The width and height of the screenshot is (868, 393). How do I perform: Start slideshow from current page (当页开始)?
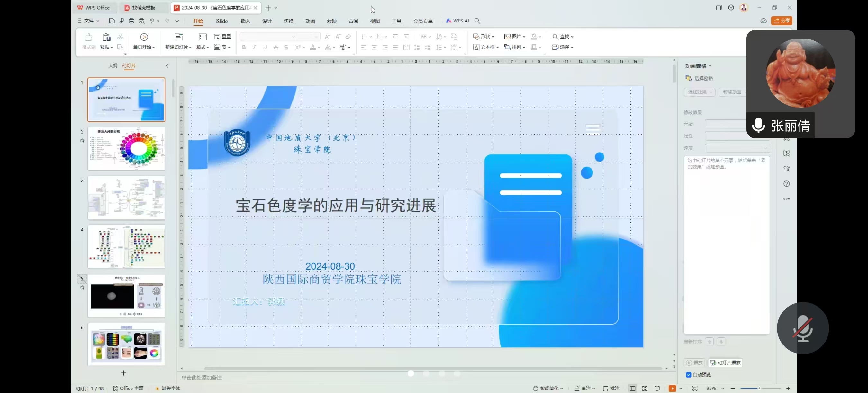coord(144,41)
